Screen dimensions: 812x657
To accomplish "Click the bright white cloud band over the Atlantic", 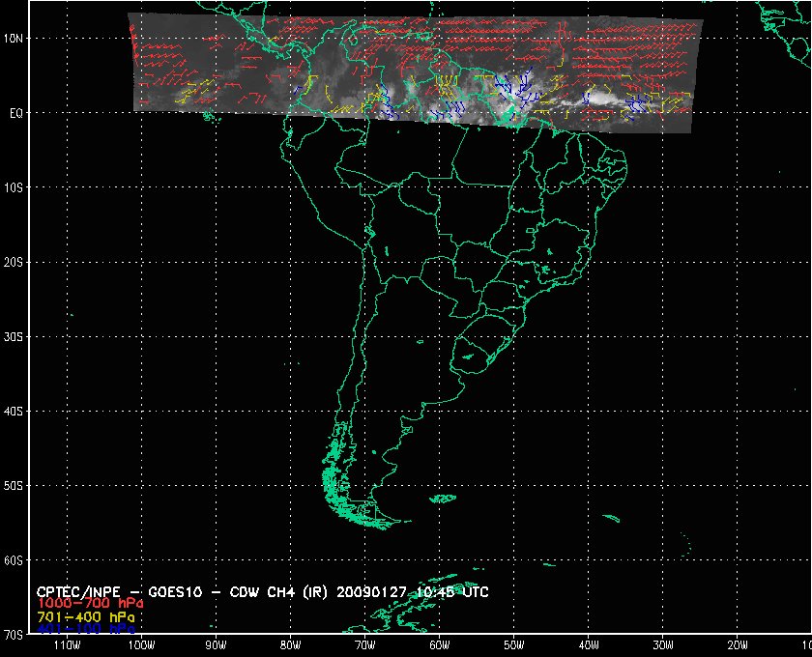I will click(597, 99).
